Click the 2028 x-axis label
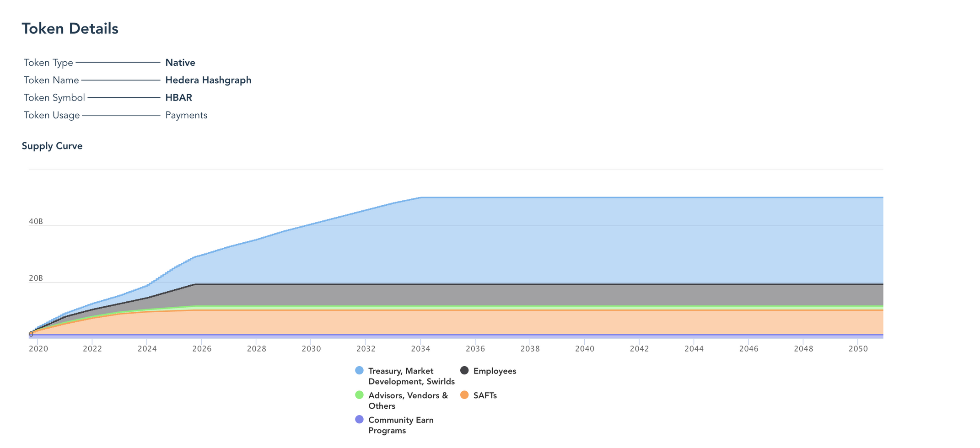The width and height of the screenshot is (980, 448). pos(256,349)
